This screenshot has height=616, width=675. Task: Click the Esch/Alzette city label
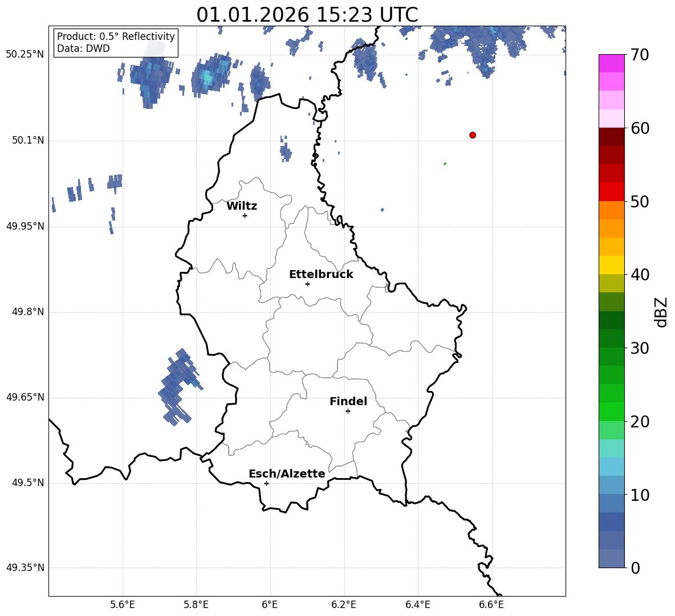(x=287, y=474)
